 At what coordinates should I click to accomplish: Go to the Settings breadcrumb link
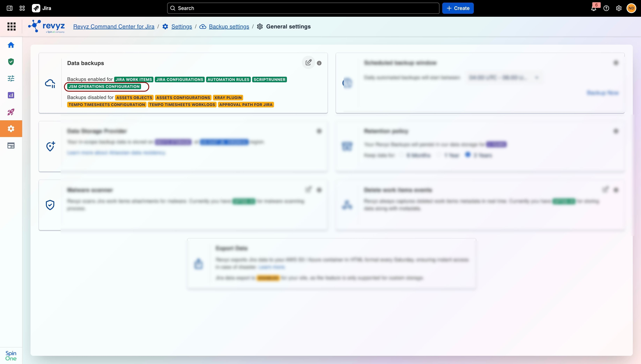tap(182, 26)
